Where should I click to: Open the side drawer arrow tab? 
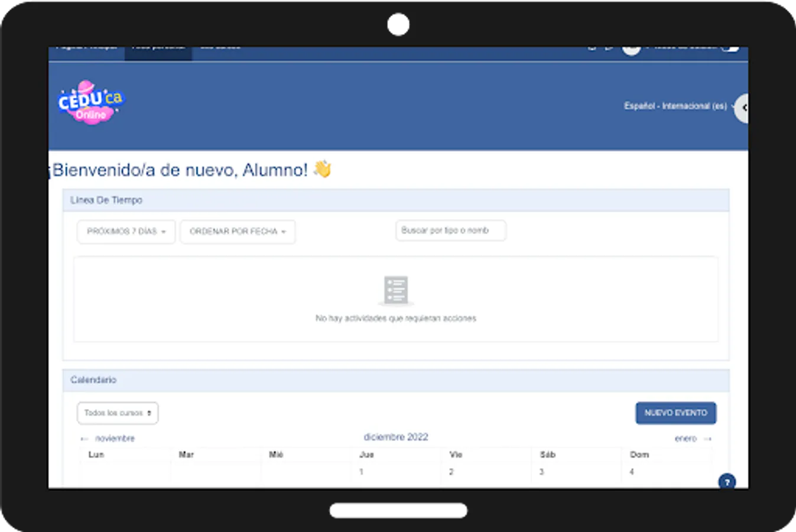click(741, 108)
